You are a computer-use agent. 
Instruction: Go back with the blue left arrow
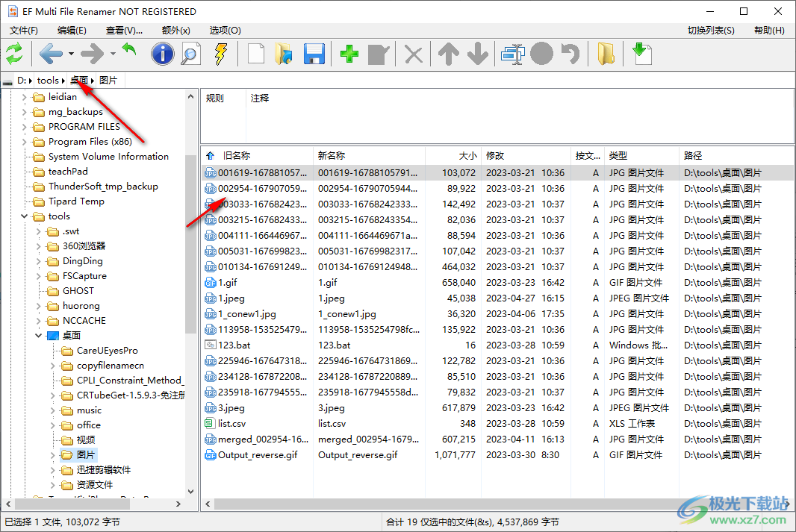point(52,54)
